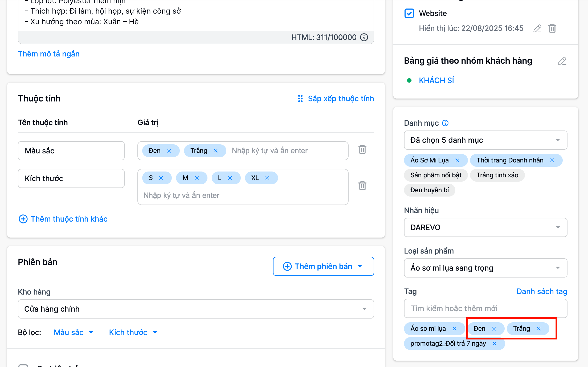
Task: Open the Danh mục dropdown
Action: (x=485, y=140)
